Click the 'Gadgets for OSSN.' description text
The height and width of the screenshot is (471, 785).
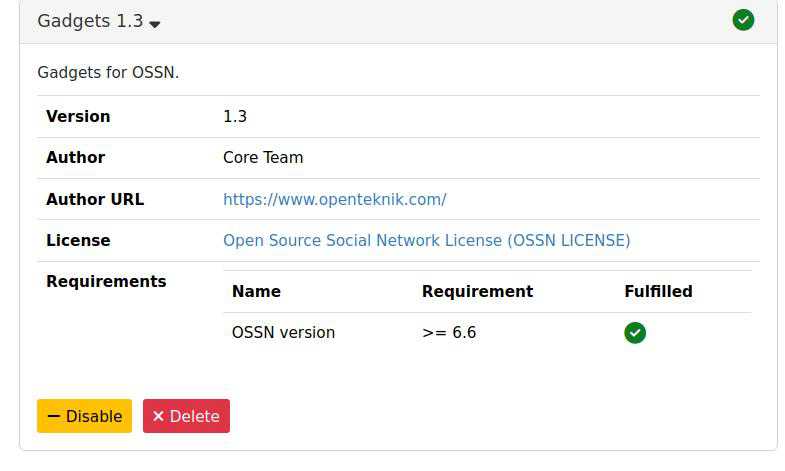tap(108, 72)
